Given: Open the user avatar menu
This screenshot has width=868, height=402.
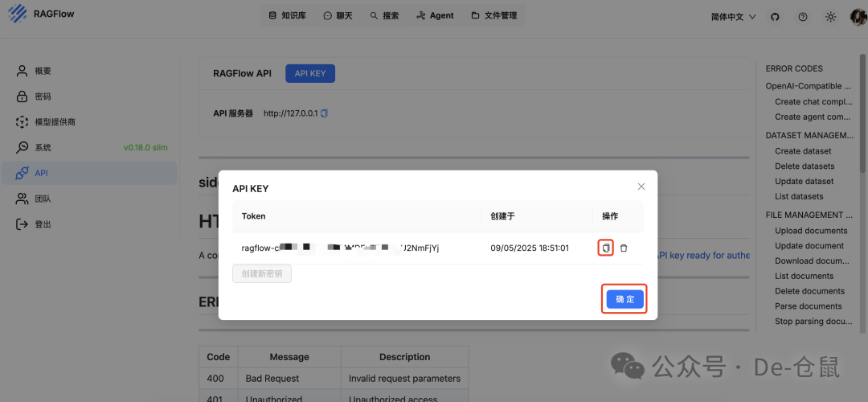Looking at the screenshot, I should tap(858, 17).
